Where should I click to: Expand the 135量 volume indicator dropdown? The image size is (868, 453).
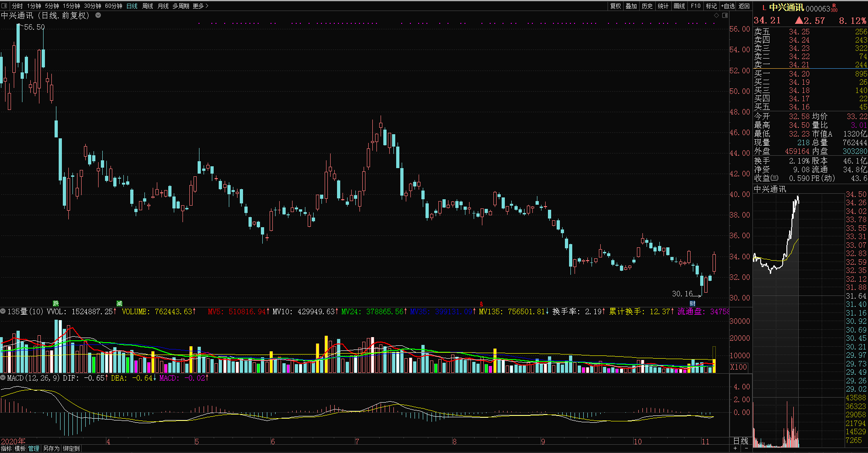click(3, 311)
